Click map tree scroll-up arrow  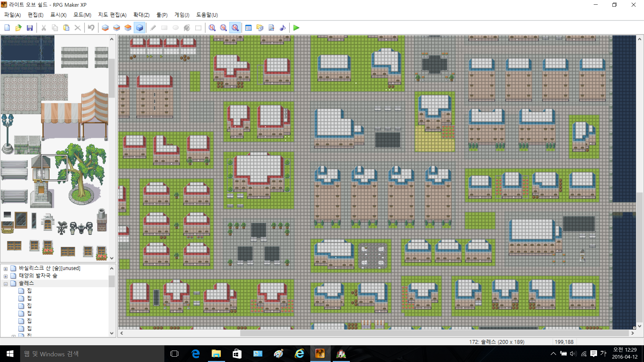coord(112,268)
